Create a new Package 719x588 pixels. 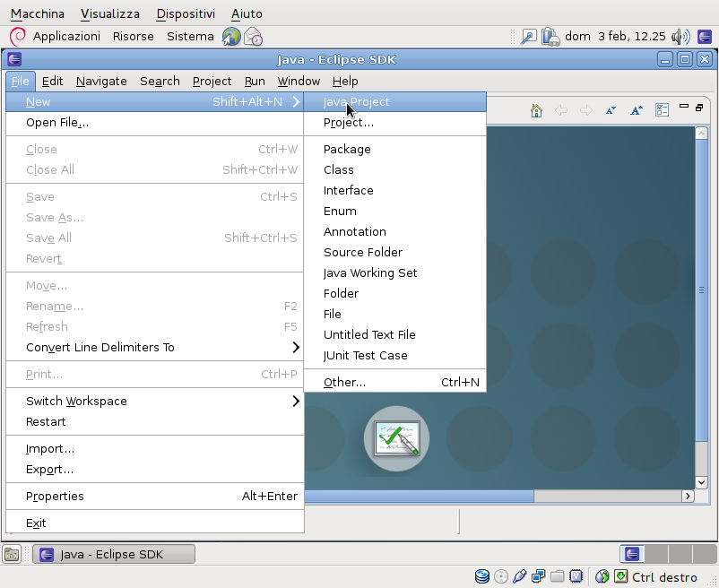(394, 150)
